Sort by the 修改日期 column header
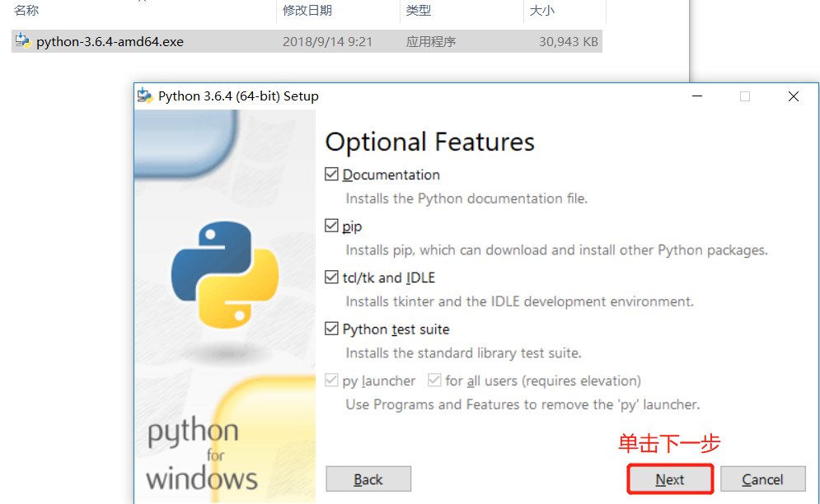 [307, 11]
